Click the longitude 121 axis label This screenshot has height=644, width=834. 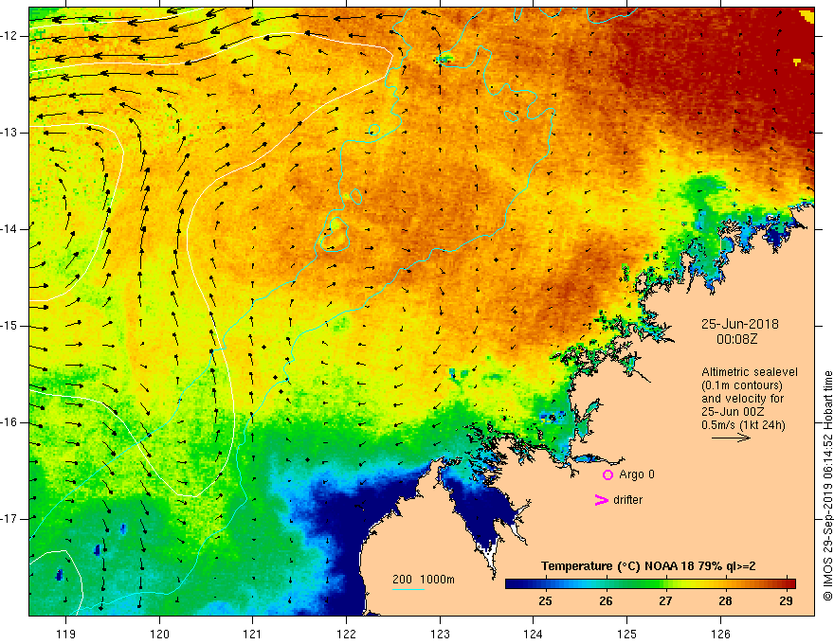253,634
